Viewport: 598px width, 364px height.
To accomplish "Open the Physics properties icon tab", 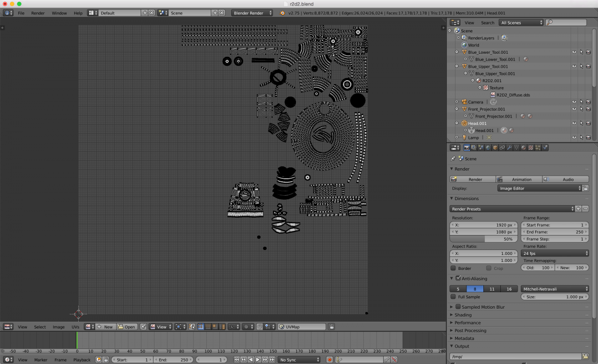I will tap(545, 147).
